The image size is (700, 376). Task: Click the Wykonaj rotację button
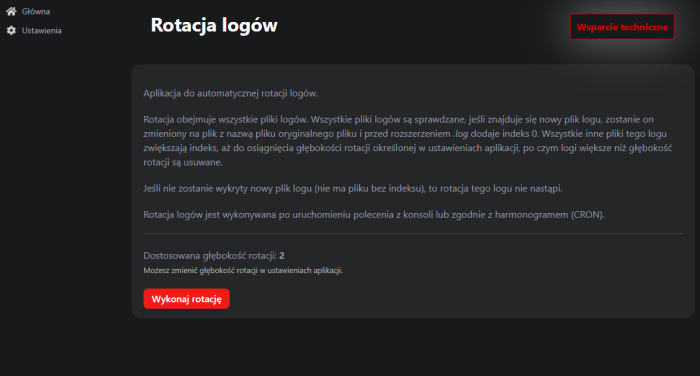[187, 299]
